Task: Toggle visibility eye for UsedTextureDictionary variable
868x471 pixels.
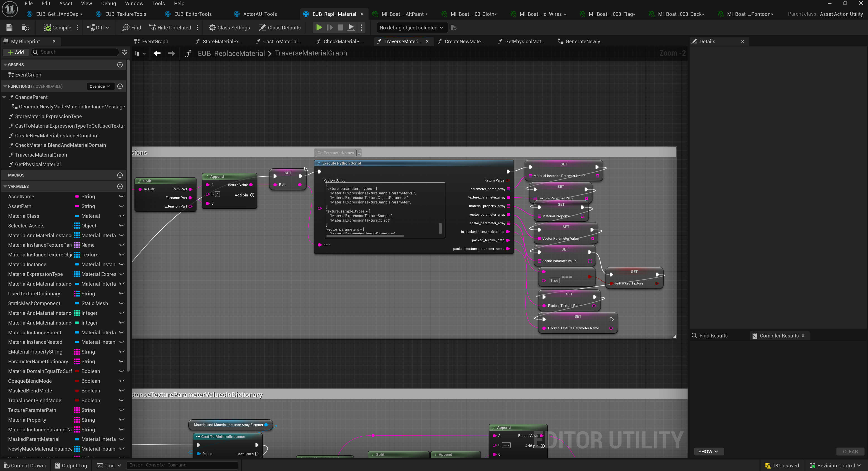Action: tap(122, 294)
